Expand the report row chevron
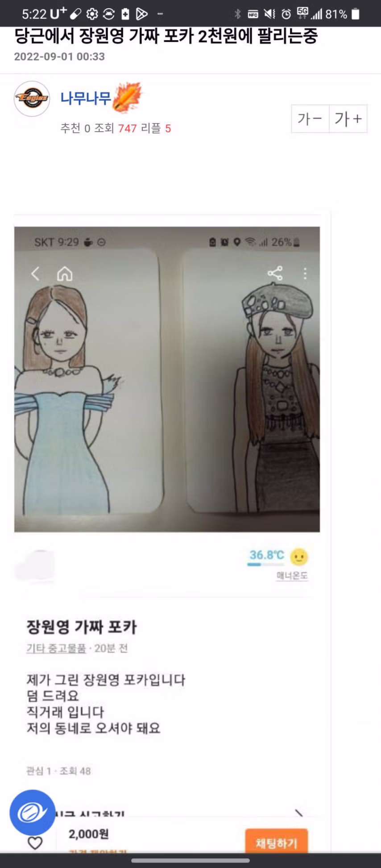381x868 pixels. pyautogui.click(x=299, y=813)
